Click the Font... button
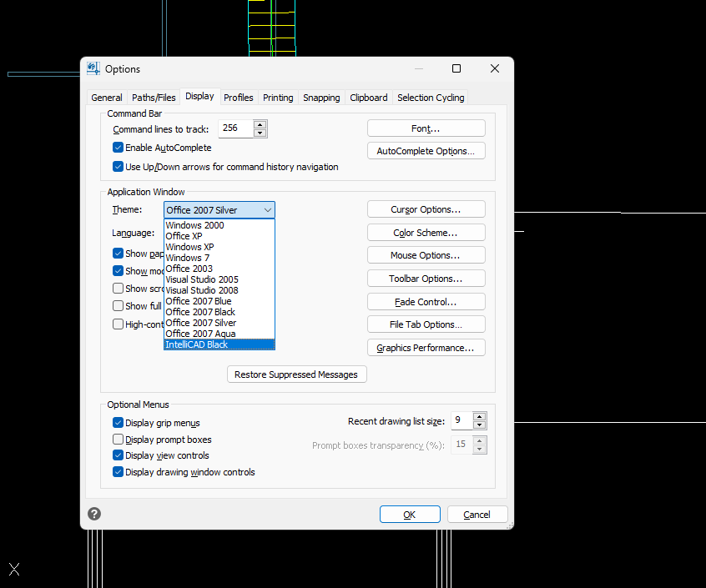Viewport: 706px width, 588px height. click(426, 128)
